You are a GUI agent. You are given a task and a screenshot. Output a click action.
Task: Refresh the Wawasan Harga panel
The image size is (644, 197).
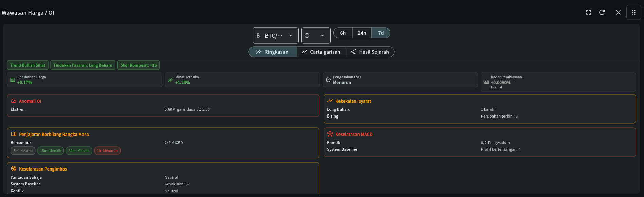(602, 12)
